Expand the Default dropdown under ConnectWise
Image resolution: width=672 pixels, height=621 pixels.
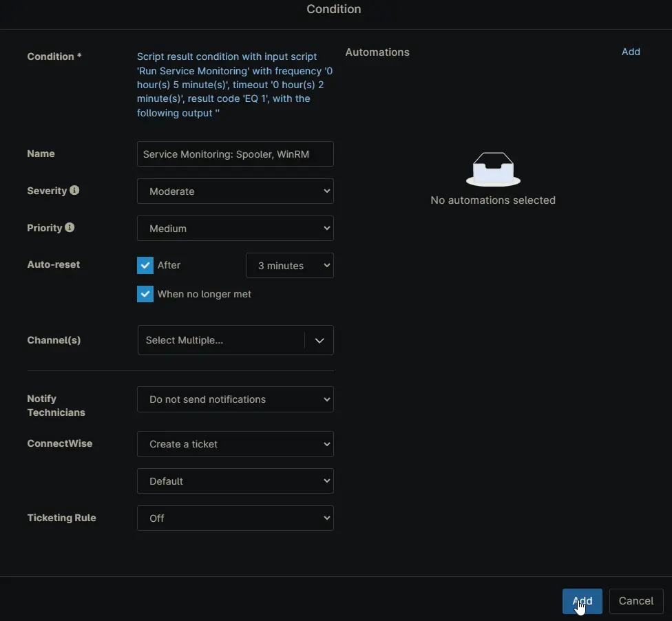point(235,481)
